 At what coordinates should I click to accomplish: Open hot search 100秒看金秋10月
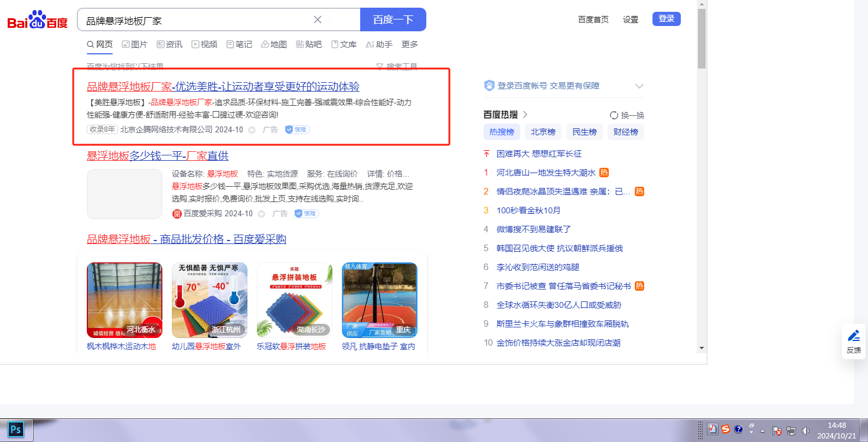point(528,210)
